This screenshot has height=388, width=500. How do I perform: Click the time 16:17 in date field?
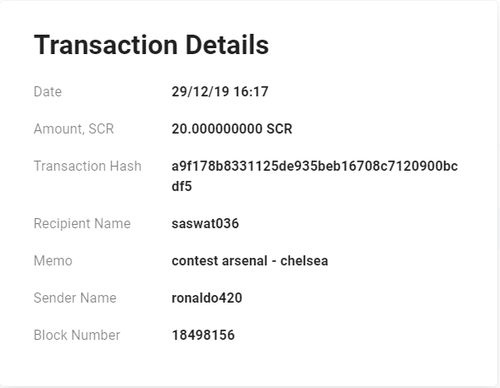point(251,92)
